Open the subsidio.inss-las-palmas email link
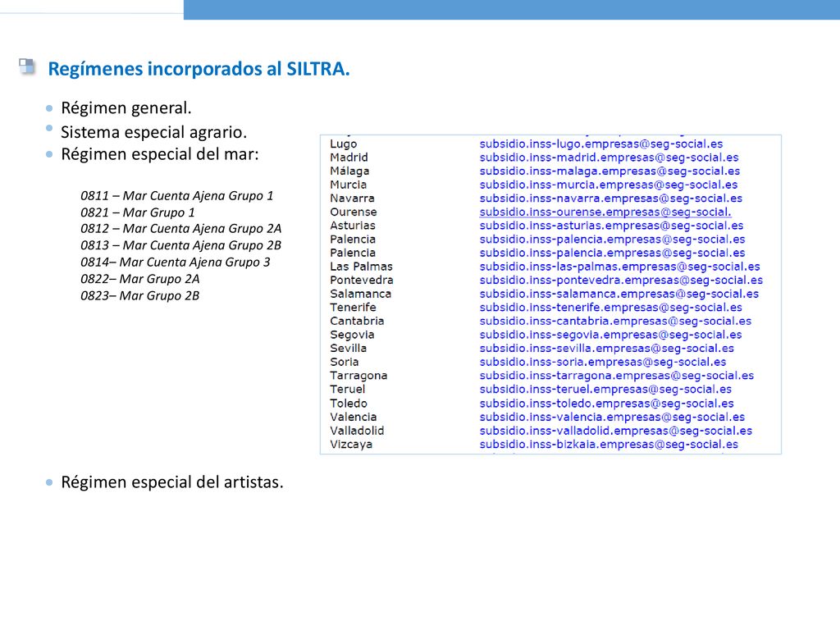The image size is (840, 630). [x=620, y=267]
